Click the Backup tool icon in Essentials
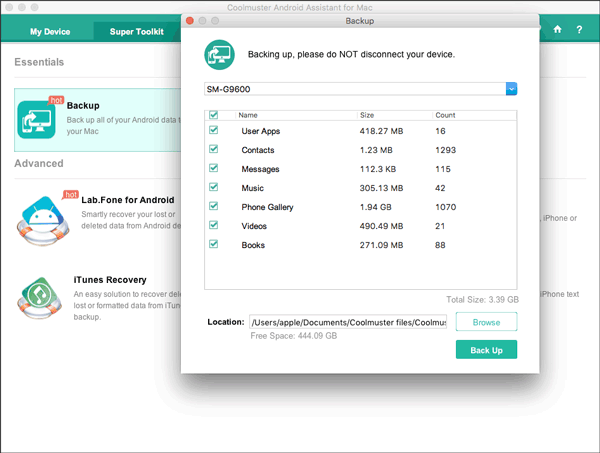The height and width of the screenshot is (453, 600). 36,120
